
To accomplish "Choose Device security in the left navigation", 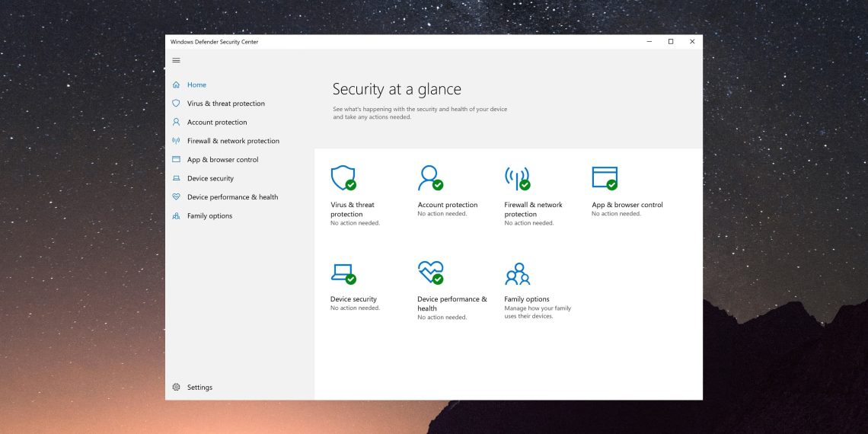I will 210,178.
